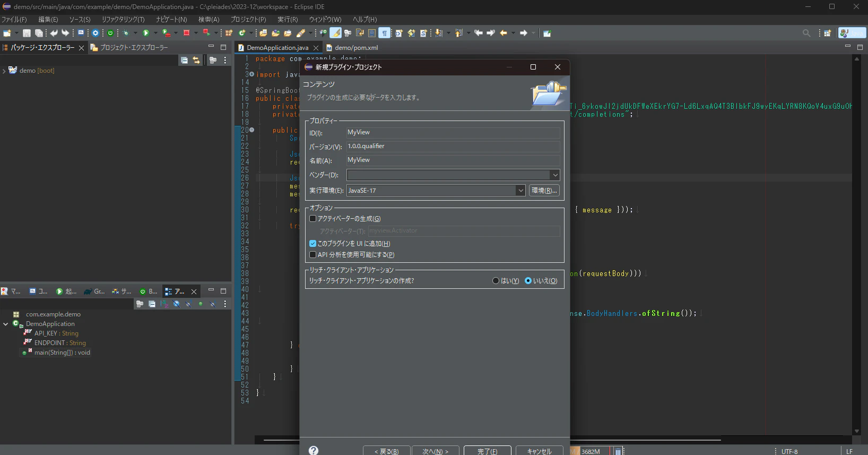Screen dimensions: 868x455
Task: Click the red Stop square icon
Action: [x=187, y=33]
